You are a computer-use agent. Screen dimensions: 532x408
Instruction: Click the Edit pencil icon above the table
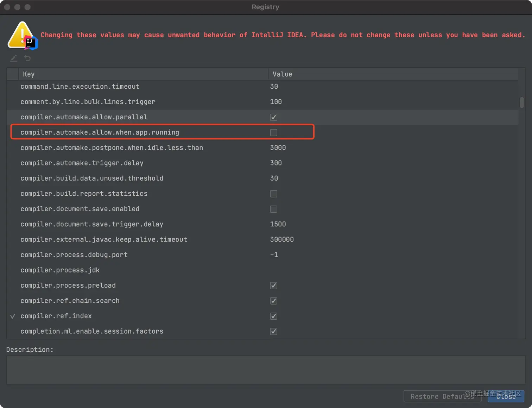(x=14, y=58)
